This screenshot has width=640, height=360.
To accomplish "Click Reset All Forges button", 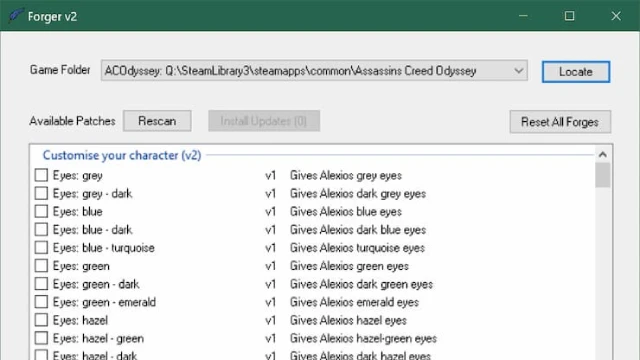I will coord(560,122).
